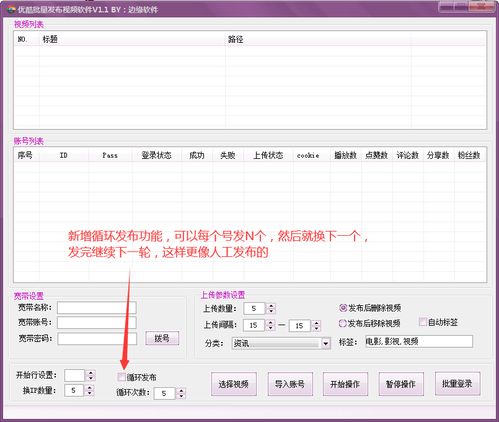
Task: Click the 拔号 dial button
Action: coord(162,338)
